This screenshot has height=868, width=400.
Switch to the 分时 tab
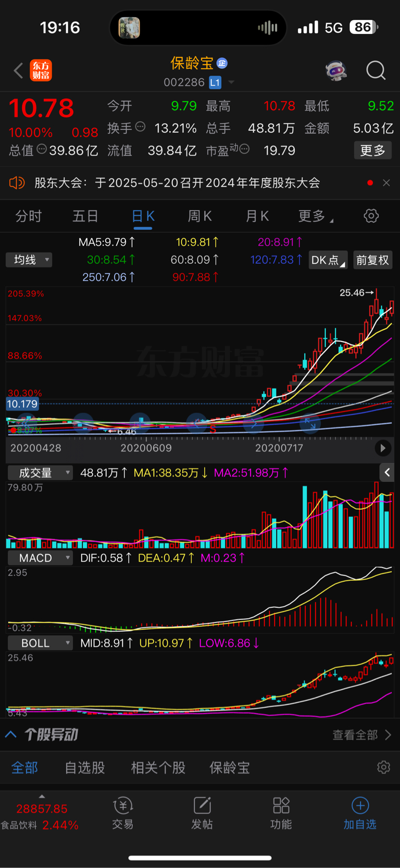click(28, 216)
